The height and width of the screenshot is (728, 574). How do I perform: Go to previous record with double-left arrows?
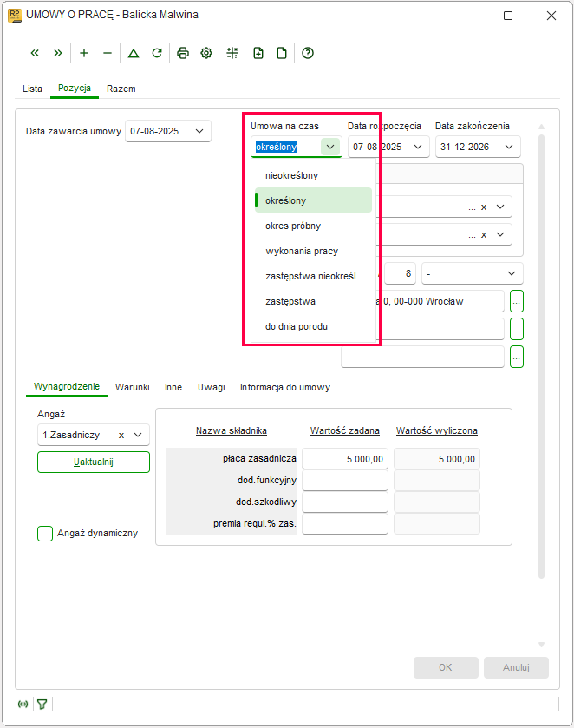point(35,53)
